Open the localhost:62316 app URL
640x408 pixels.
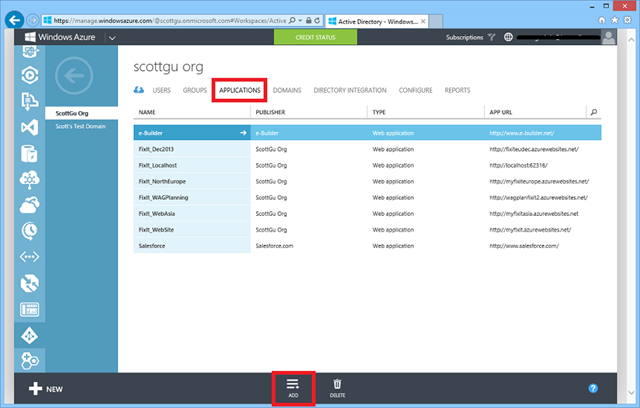(x=518, y=165)
